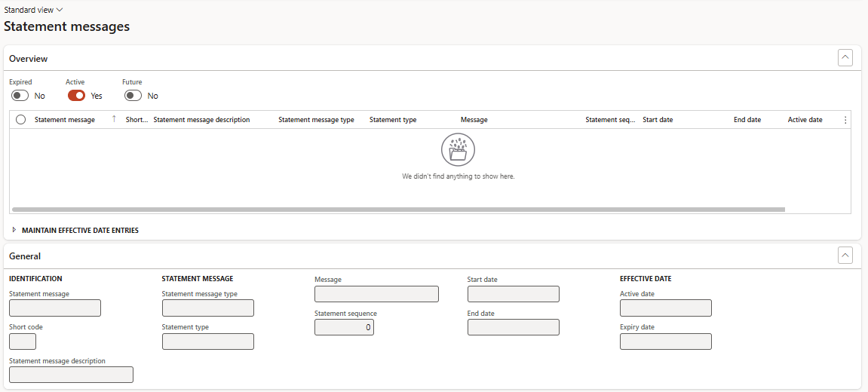868x392 pixels.
Task: Click the Overview section title
Action: click(x=28, y=58)
